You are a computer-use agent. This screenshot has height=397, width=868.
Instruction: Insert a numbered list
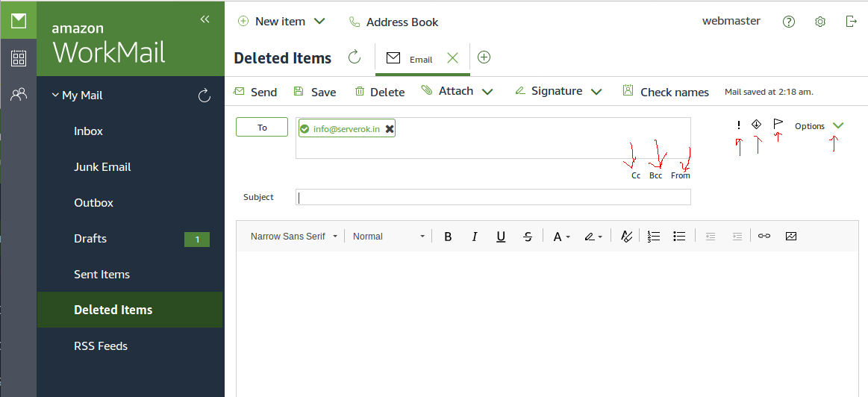pos(654,237)
